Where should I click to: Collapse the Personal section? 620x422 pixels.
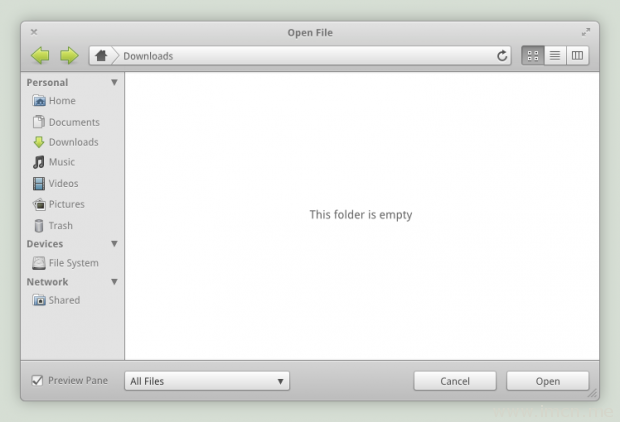tap(114, 83)
